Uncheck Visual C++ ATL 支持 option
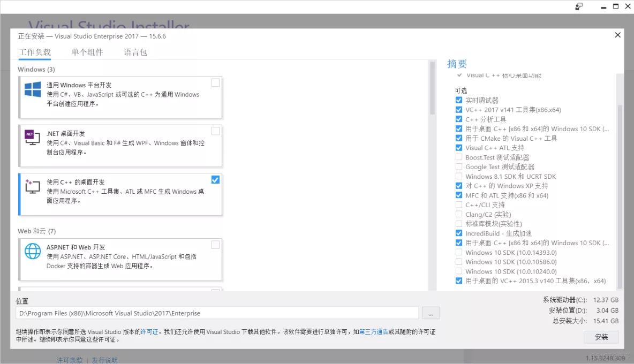Screen dimensions: 634x364 (458, 148)
